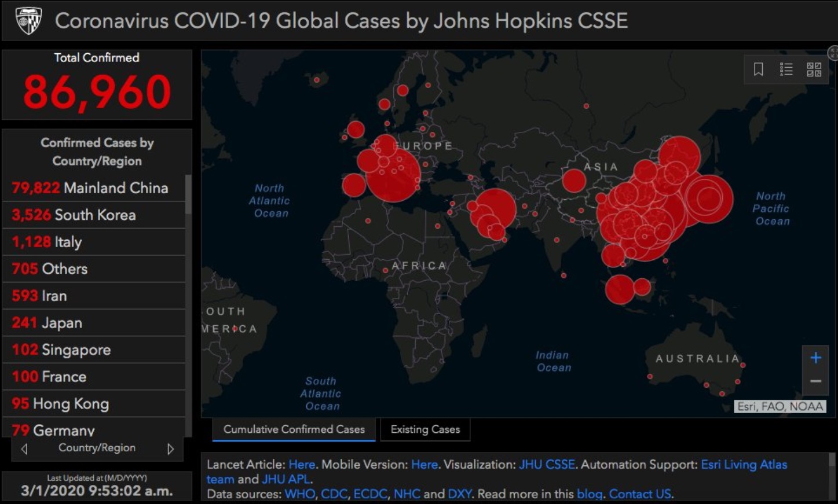The width and height of the screenshot is (838, 504).
Task: Open the WHO data source link
Action: click(x=299, y=494)
